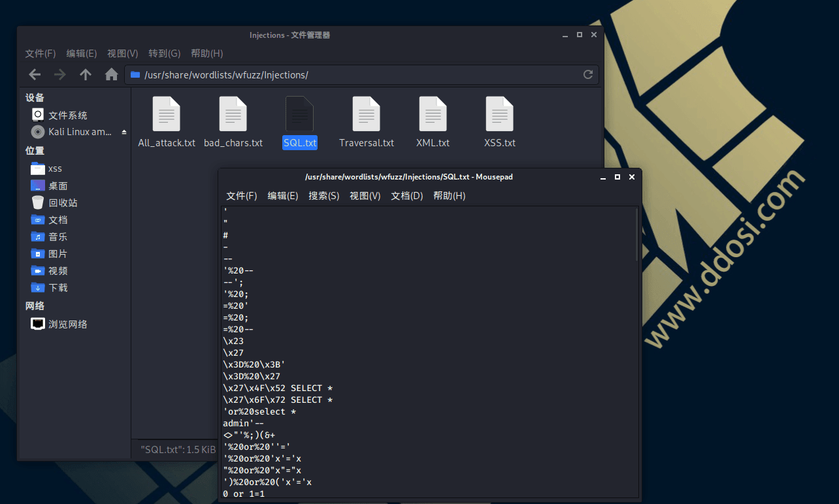The width and height of the screenshot is (839, 504).
Task: Open 视图(V) menu in file manager
Action: (x=123, y=54)
